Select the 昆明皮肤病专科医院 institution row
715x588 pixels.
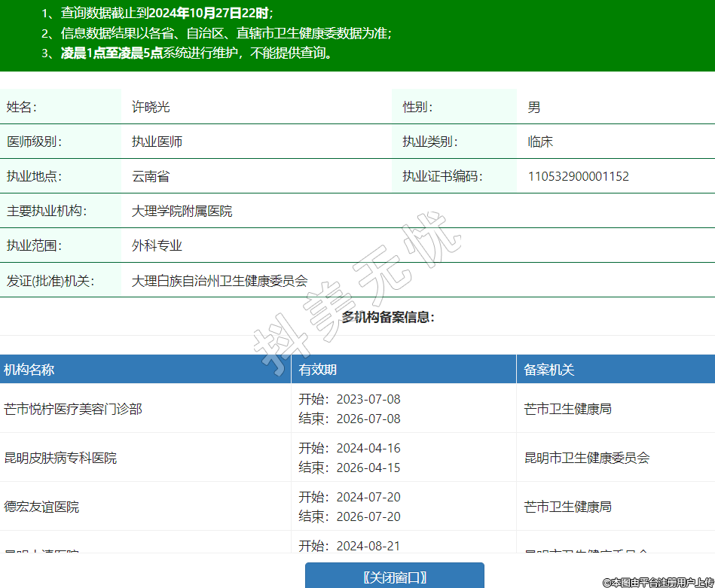[x=61, y=458]
